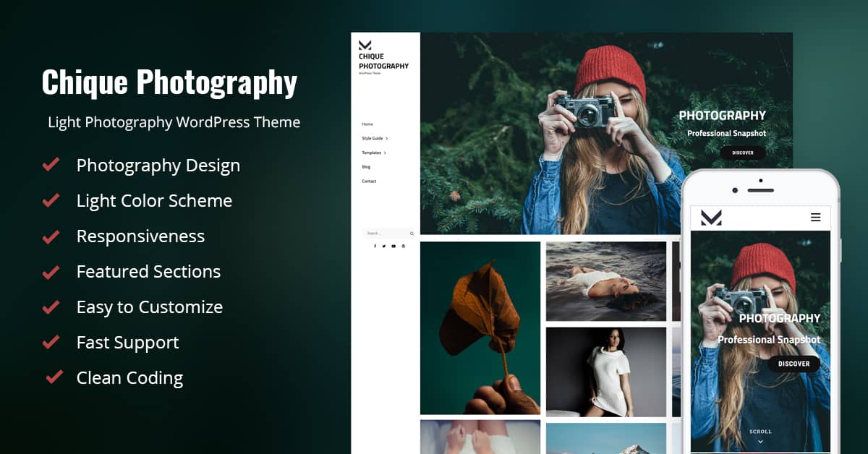Screen dimensions: 868x454
Task: Click the Light Photography WordPress Theme subtitle
Action: point(174,122)
